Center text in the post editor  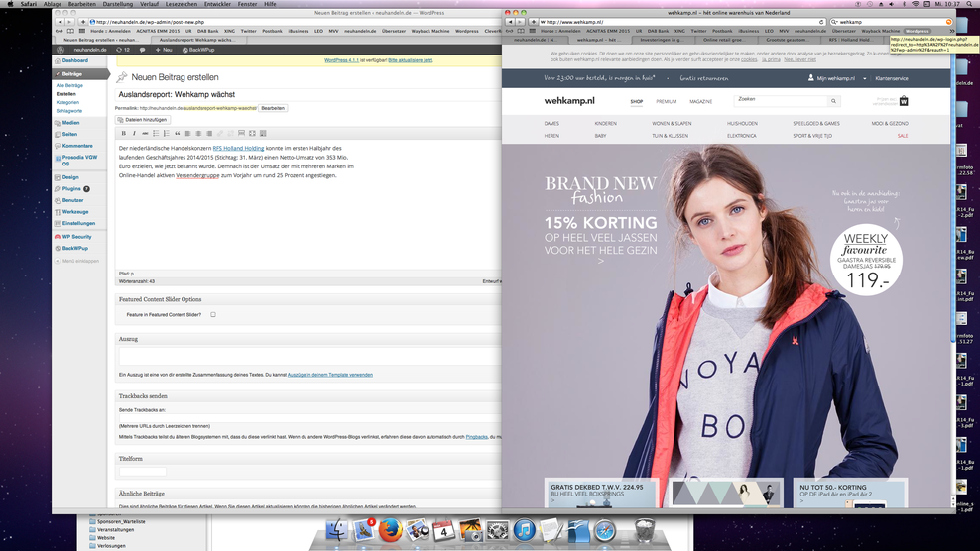coord(198,133)
